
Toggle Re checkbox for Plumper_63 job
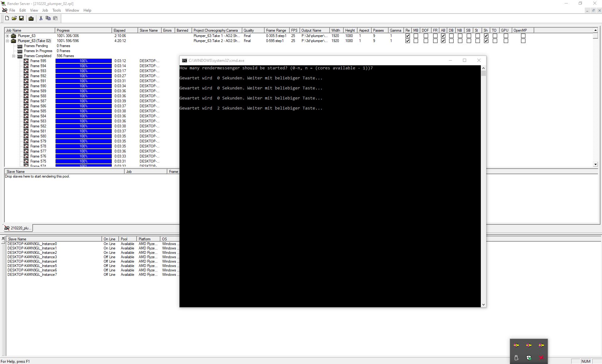click(407, 36)
